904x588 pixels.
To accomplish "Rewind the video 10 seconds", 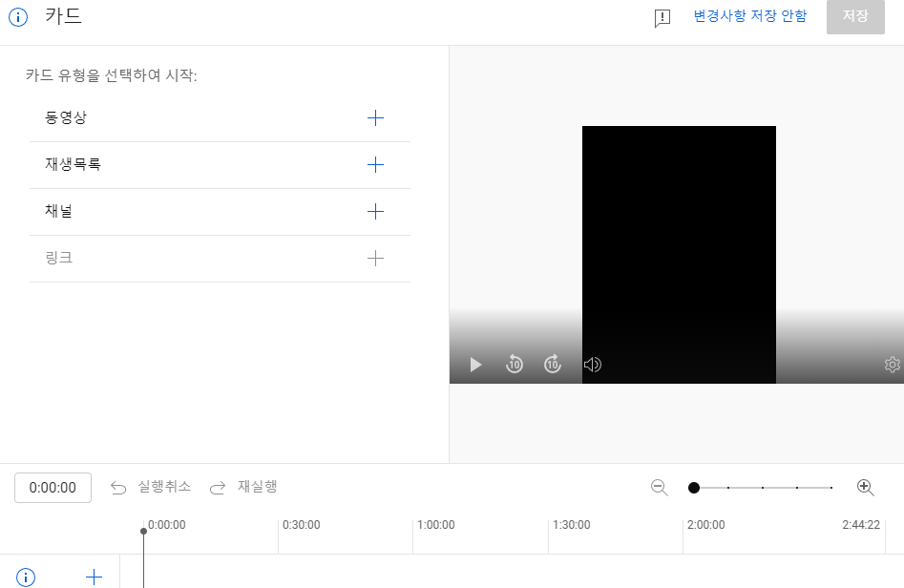I will [515, 365].
